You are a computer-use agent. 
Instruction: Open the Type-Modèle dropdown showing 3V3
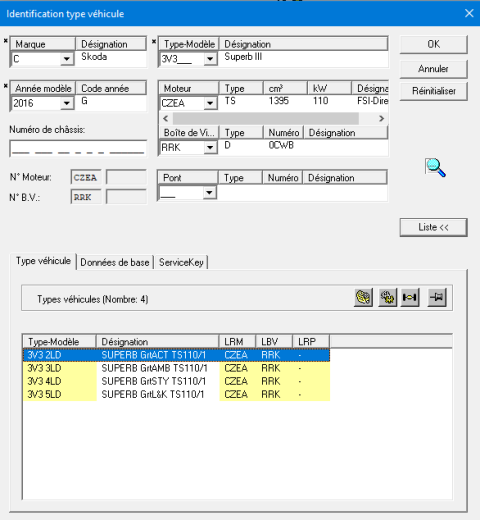tap(210, 59)
